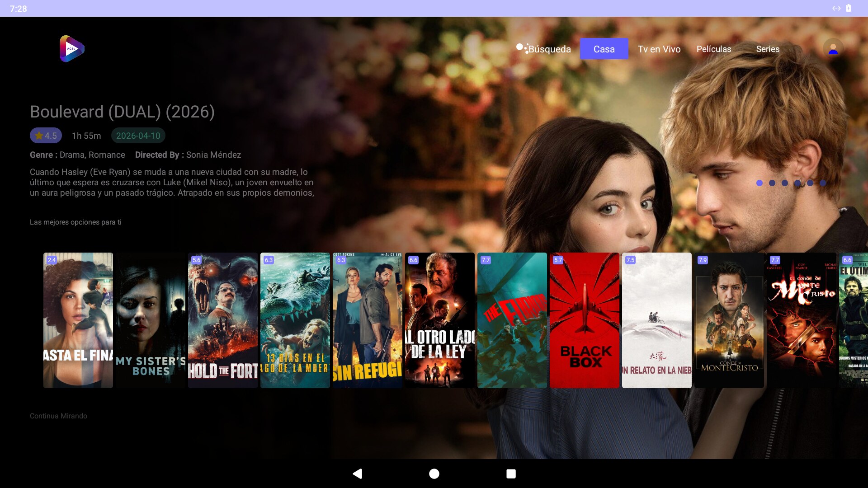Viewport: 868px width, 488px height.
Task: Click the Drama, Romance genre text
Action: point(92,155)
